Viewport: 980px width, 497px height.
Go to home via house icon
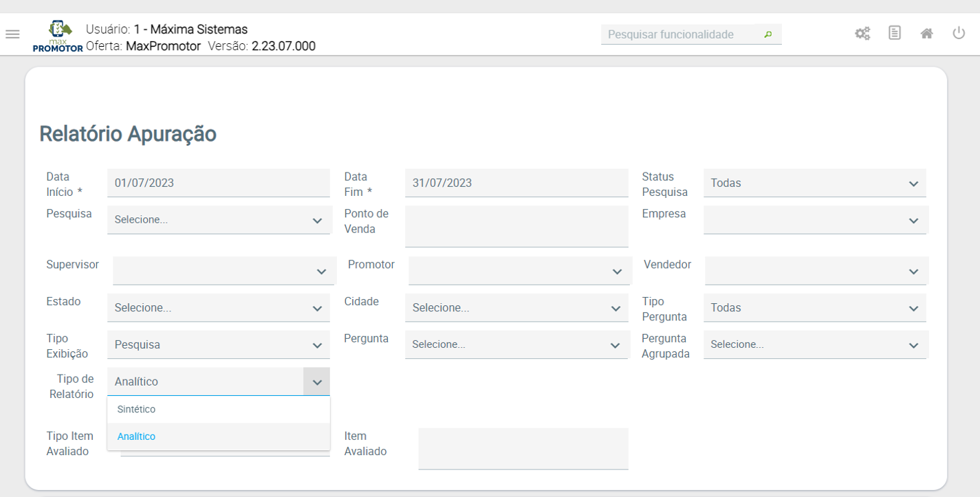[x=927, y=34]
